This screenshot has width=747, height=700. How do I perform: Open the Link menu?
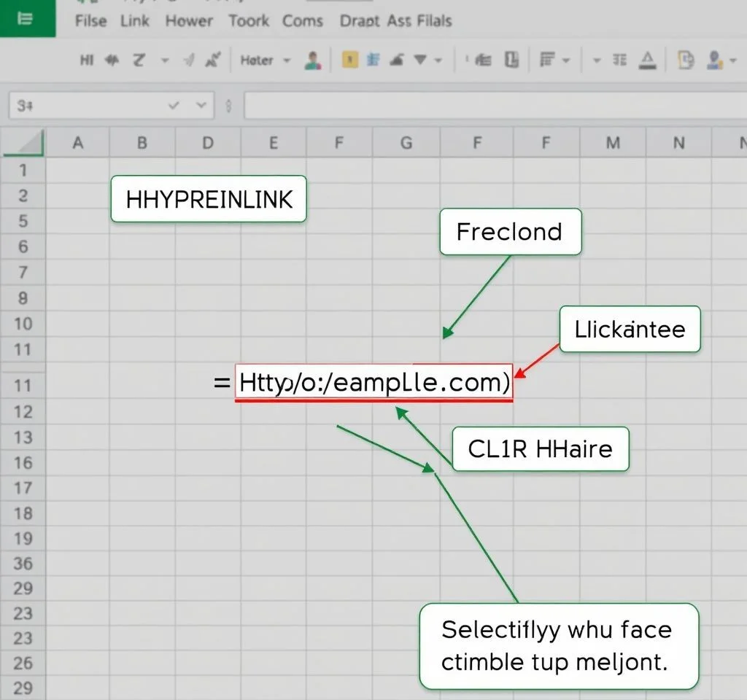[135, 20]
